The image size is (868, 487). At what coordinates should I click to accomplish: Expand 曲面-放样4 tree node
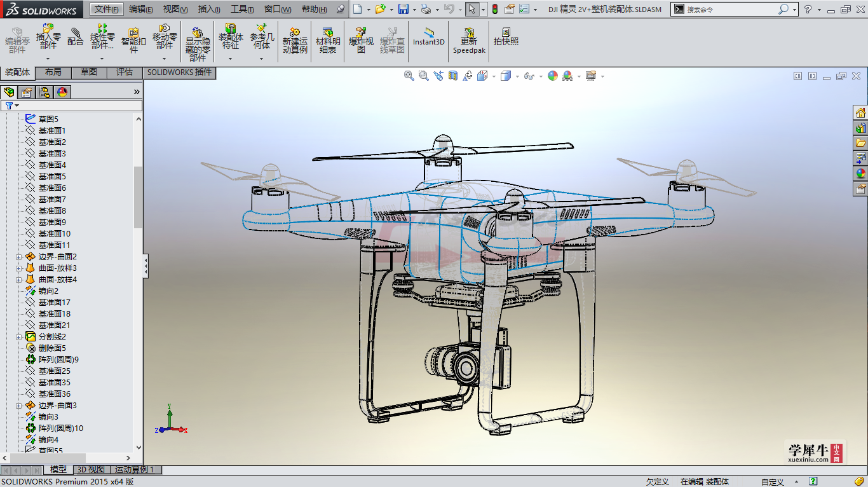[18, 280]
